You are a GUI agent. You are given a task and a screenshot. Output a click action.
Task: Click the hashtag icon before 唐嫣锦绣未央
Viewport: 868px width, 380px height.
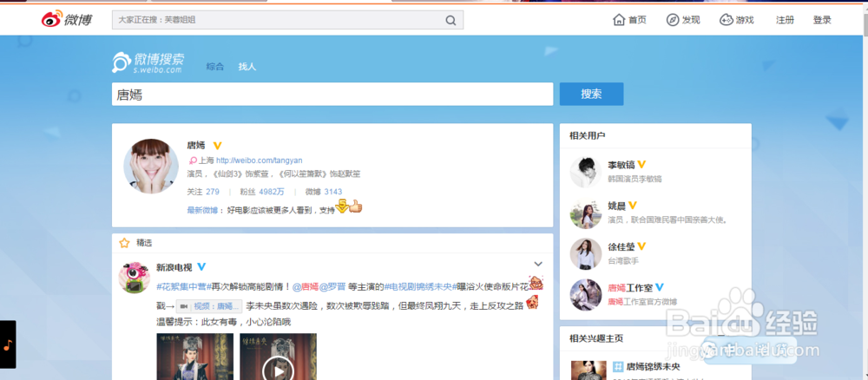point(618,367)
